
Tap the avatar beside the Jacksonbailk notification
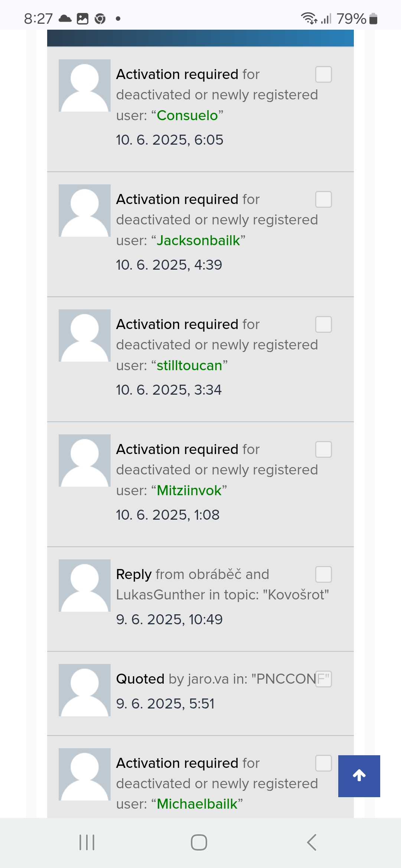(x=85, y=211)
